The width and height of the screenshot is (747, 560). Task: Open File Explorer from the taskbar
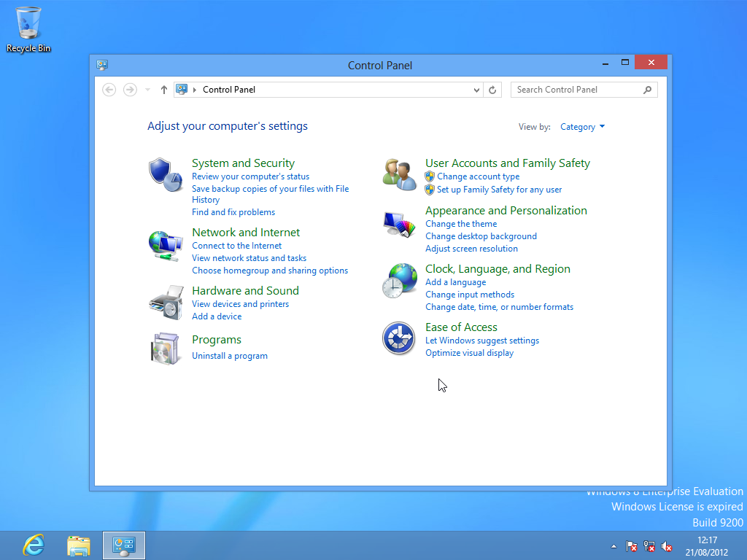79,545
